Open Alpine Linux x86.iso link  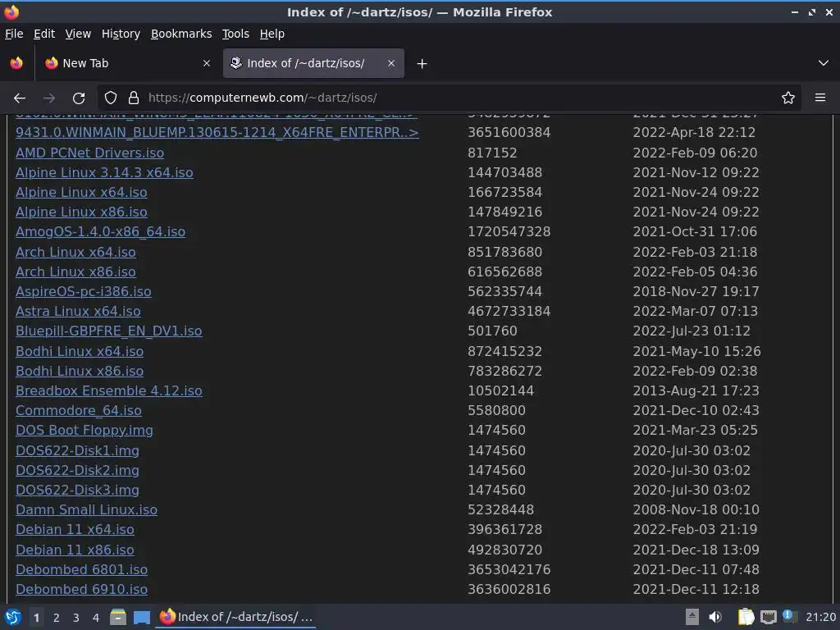[x=81, y=212]
